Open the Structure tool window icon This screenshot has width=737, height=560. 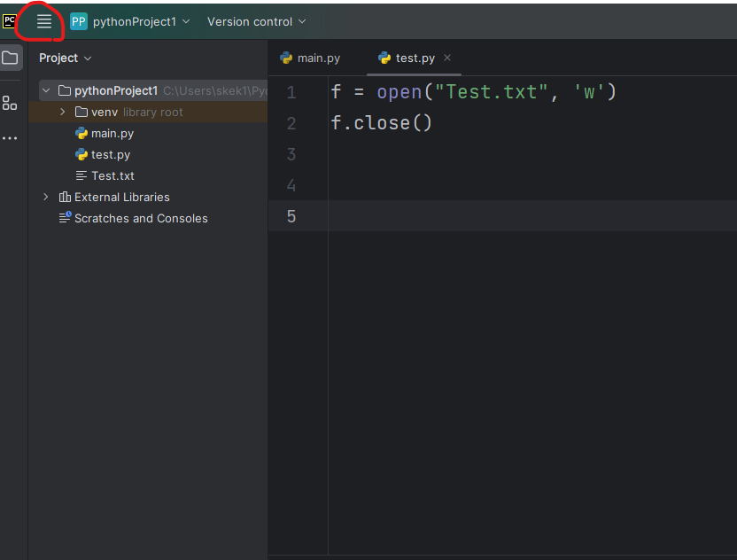coord(10,103)
